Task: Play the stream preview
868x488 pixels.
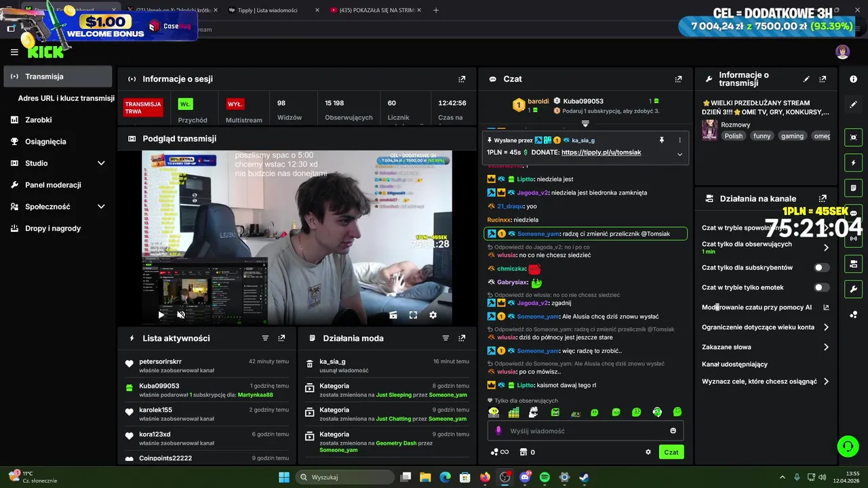Action: [x=161, y=315]
